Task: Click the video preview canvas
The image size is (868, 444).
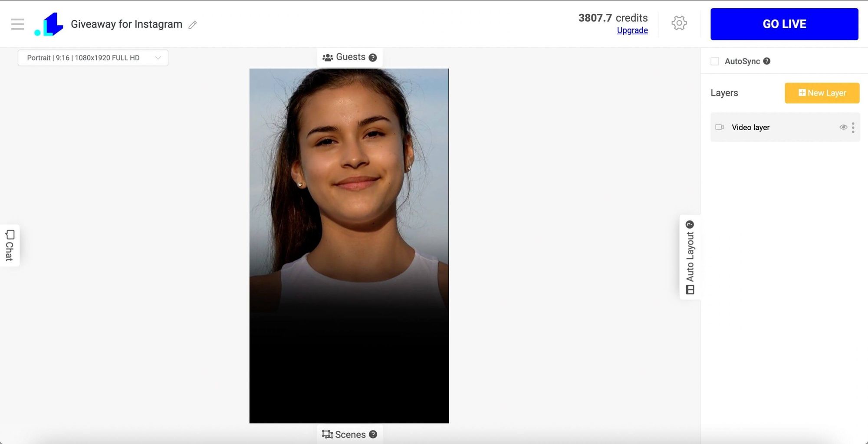Action: pyautogui.click(x=349, y=246)
